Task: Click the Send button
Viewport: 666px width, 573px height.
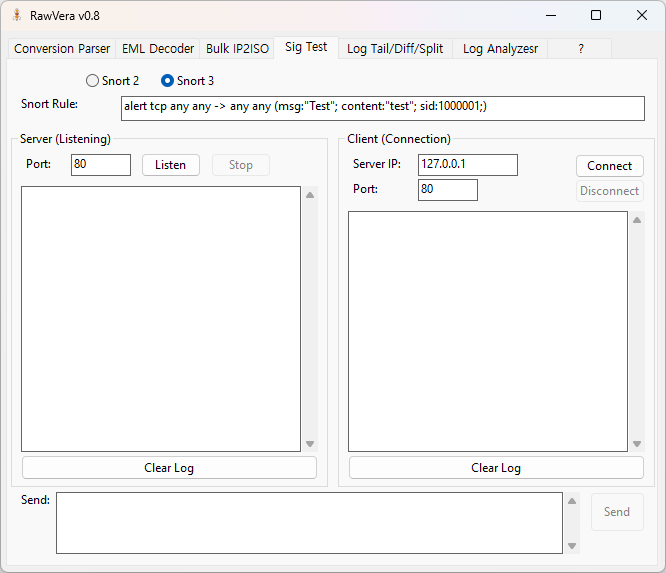Action: (617, 512)
